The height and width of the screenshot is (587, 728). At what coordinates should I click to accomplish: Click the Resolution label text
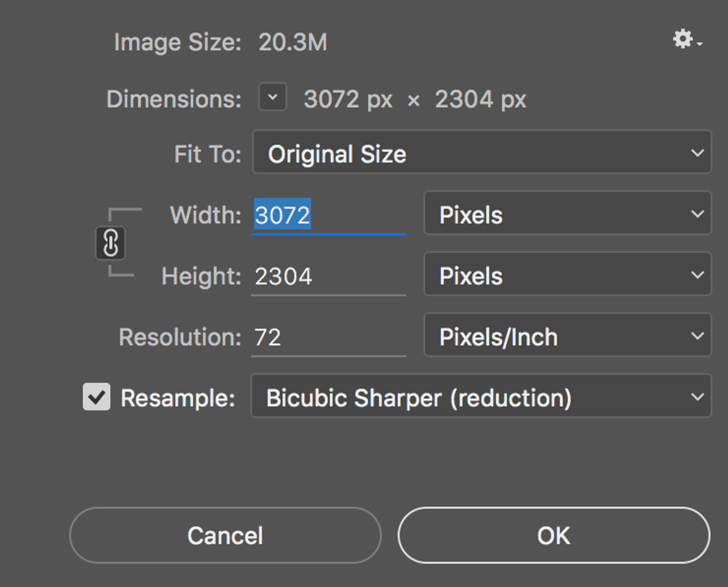180,337
